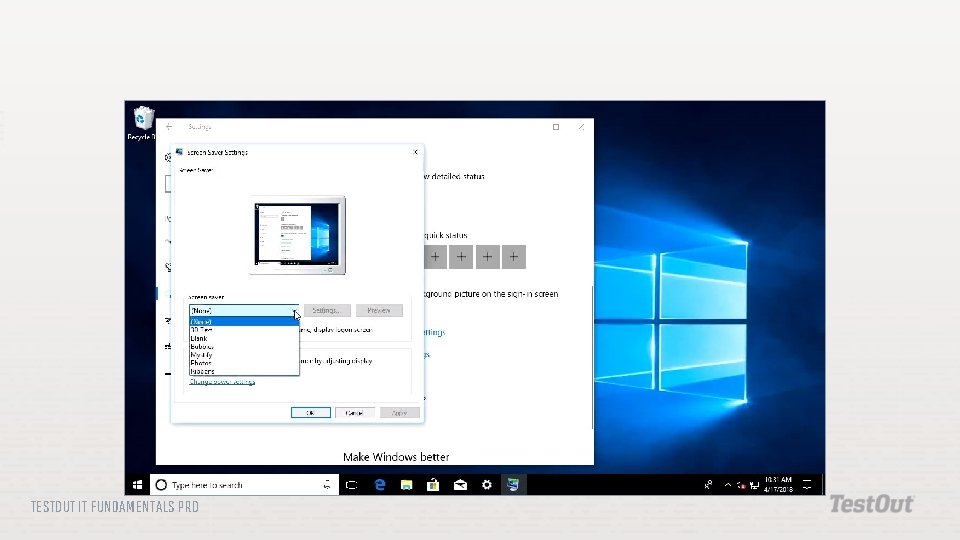This screenshot has height=540, width=960.
Task: Maximize the Settings window
Action: (x=556, y=127)
